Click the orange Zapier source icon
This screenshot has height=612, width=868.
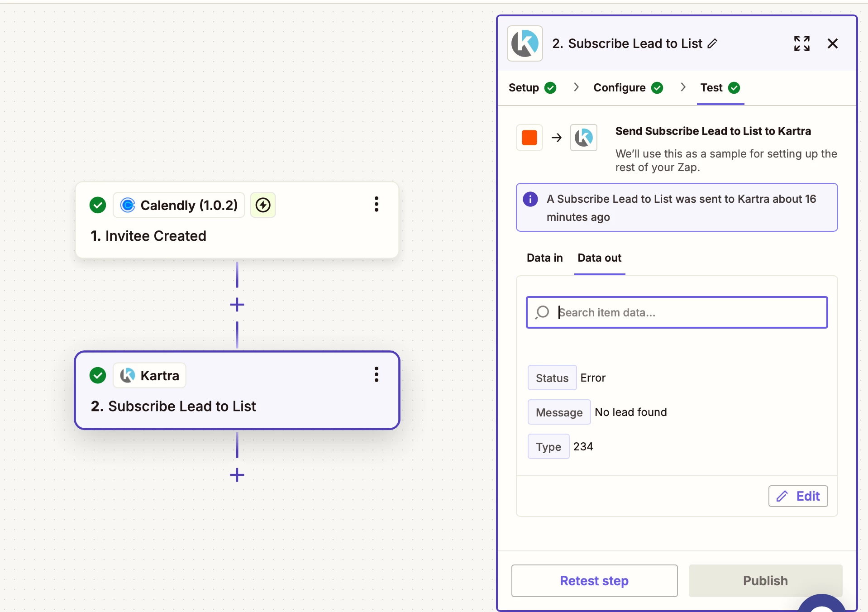(x=529, y=138)
